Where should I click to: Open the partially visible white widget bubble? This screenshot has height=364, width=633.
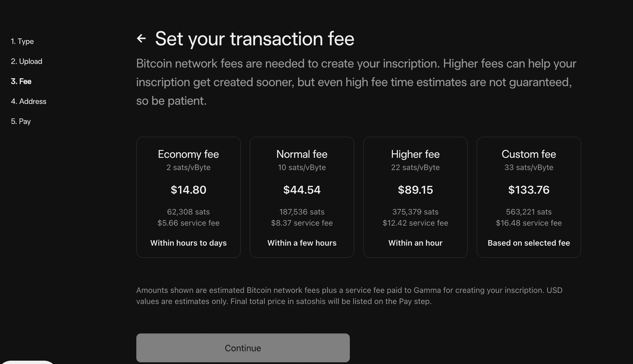[28, 362]
